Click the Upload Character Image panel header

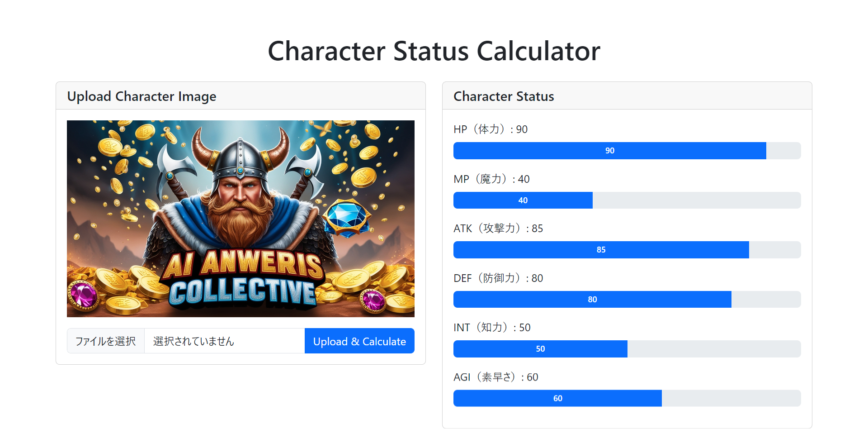[x=142, y=96]
